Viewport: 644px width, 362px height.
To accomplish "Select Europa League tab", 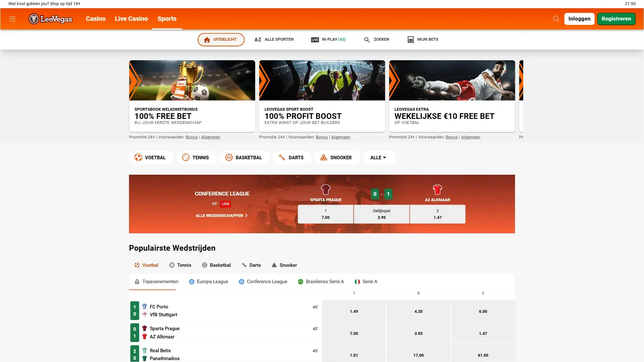I will coord(208,282).
